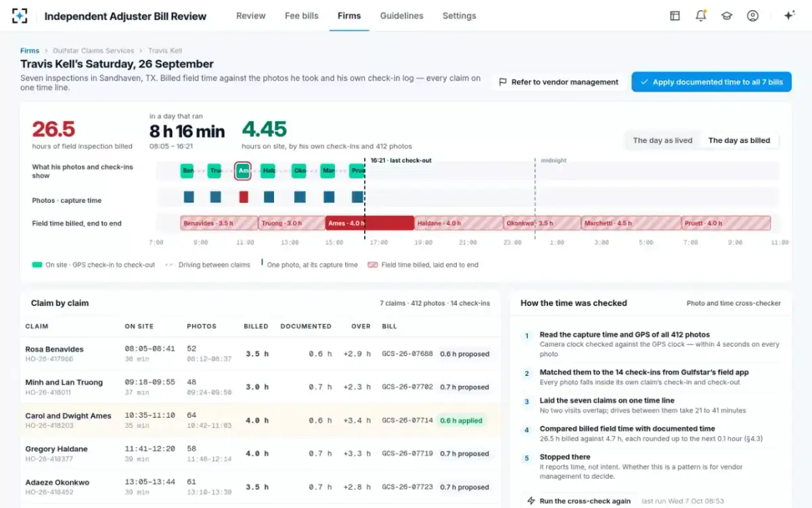Run the cross-check again
The image size is (812, 508).
(x=579, y=501)
